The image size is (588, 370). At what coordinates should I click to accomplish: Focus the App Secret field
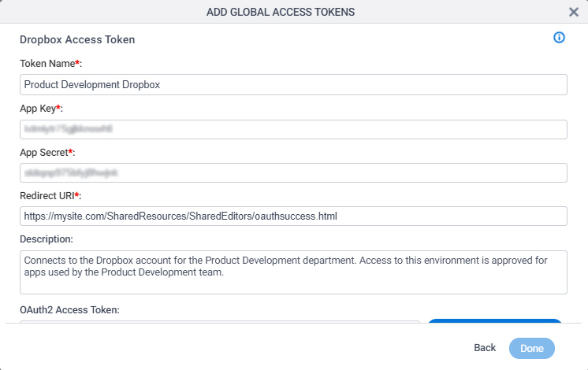293,172
